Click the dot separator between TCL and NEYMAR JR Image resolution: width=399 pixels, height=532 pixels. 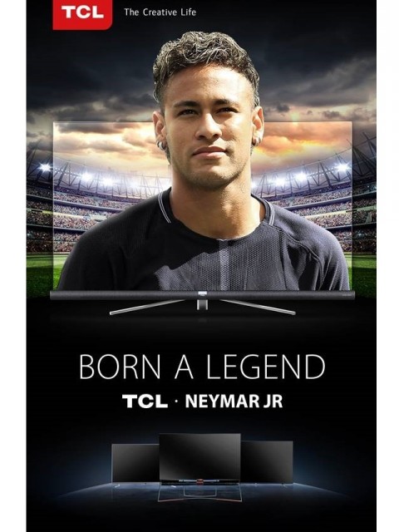(175, 401)
